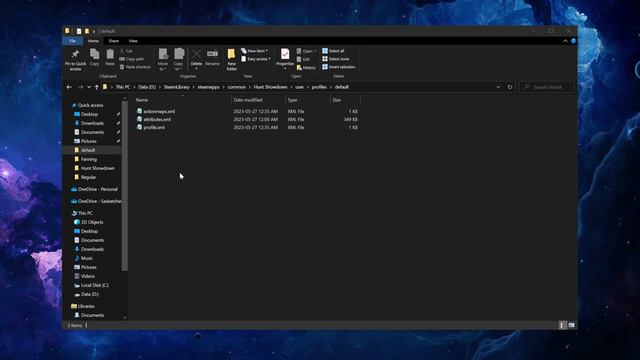This screenshot has width=640, height=360.
Task: Switch to details view in the status bar
Action: coord(562,325)
